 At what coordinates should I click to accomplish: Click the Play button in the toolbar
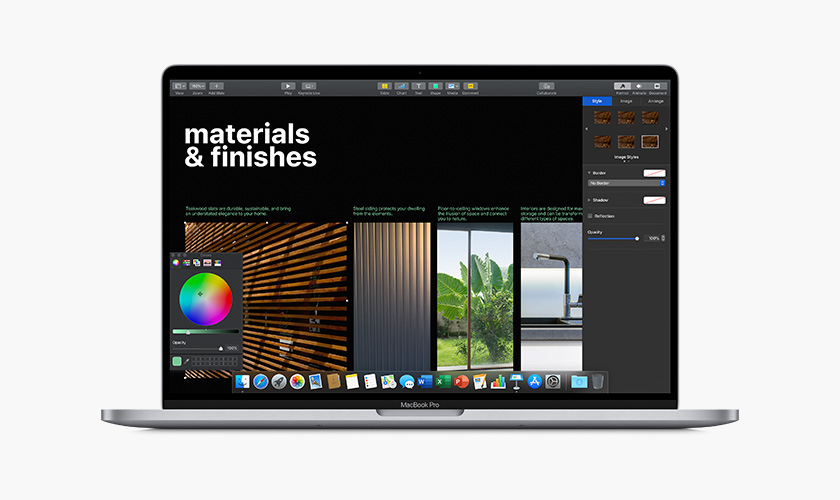pos(288,87)
